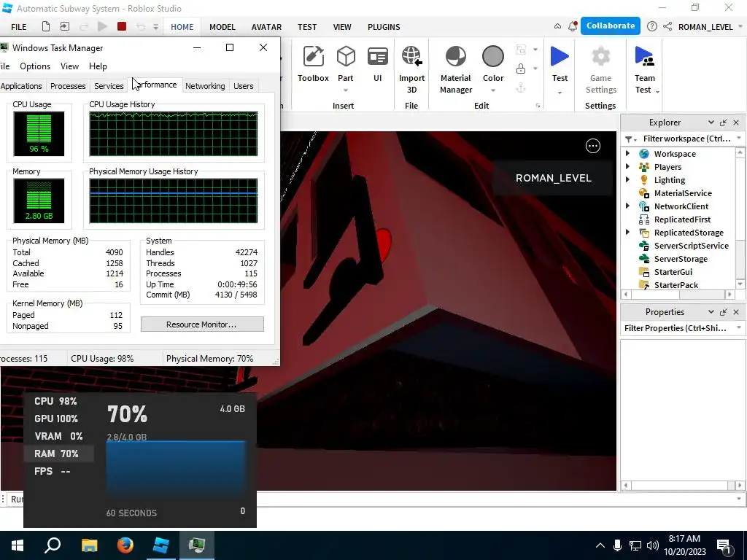The height and width of the screenshot is (560, 747).
Task: Open taskbar search
Action: (53, 545)
